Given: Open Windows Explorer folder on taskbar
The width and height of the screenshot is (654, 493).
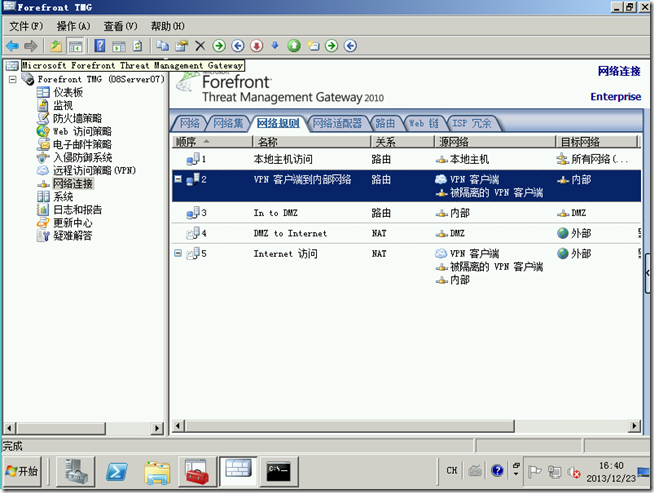Looking at the screenshot, I should [157, 471].
